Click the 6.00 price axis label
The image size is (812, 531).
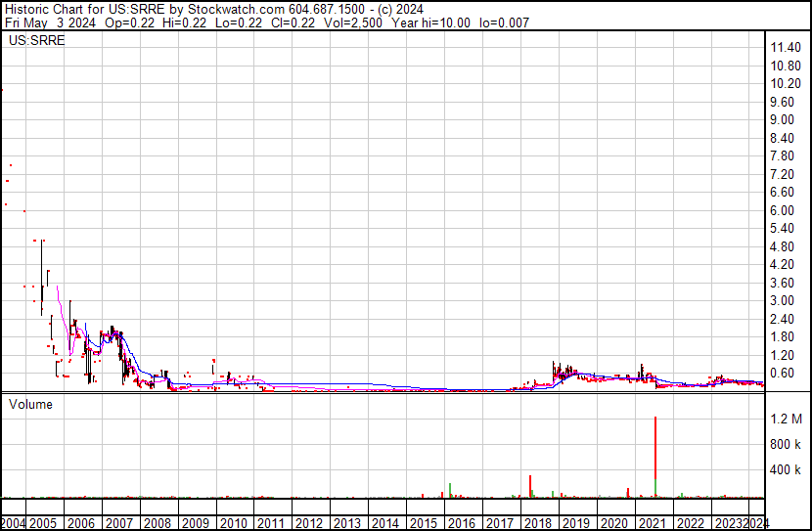(782, 210)
